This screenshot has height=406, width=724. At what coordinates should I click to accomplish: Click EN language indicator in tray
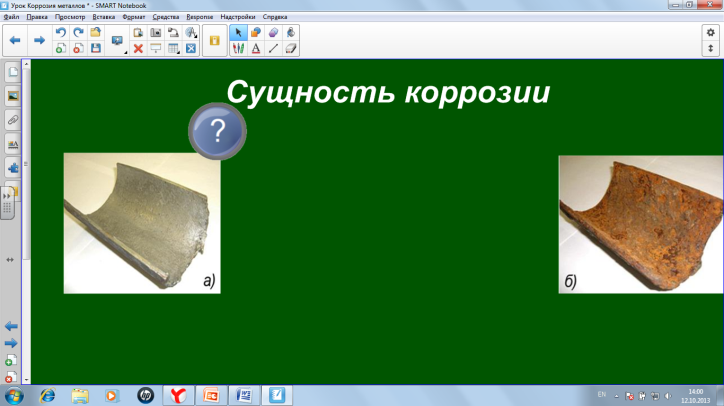602,394
